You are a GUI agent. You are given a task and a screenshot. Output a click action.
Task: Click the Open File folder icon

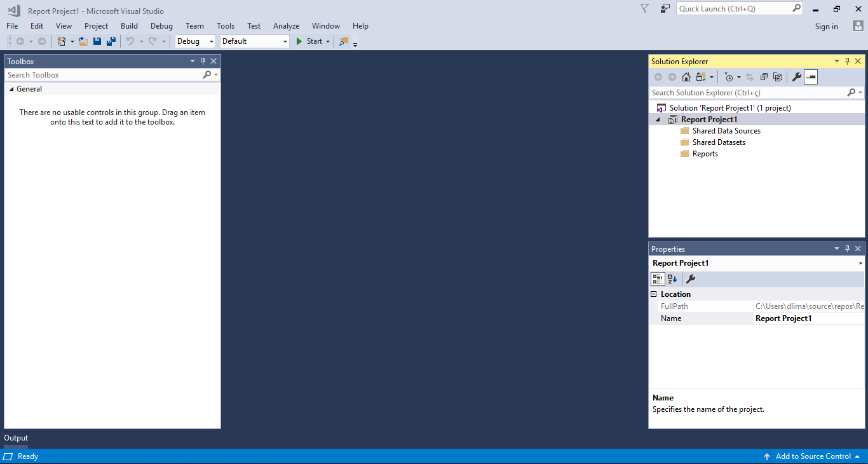(83, 41)
